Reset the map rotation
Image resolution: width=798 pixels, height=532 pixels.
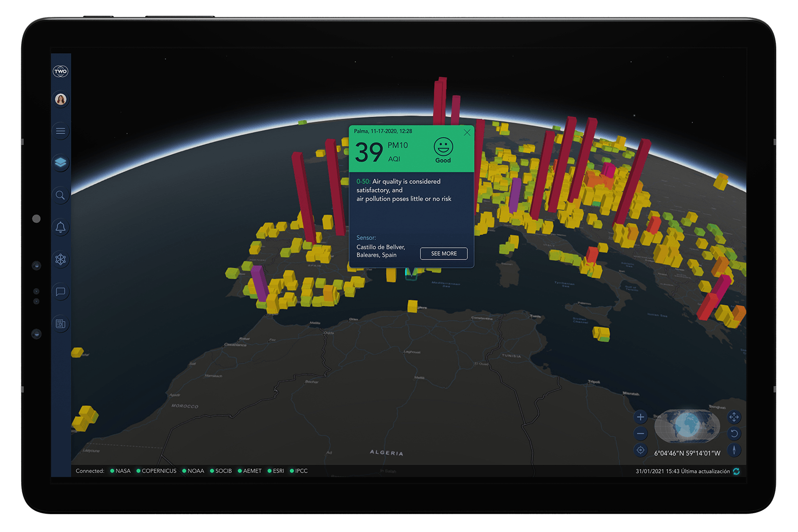point(734,434)
